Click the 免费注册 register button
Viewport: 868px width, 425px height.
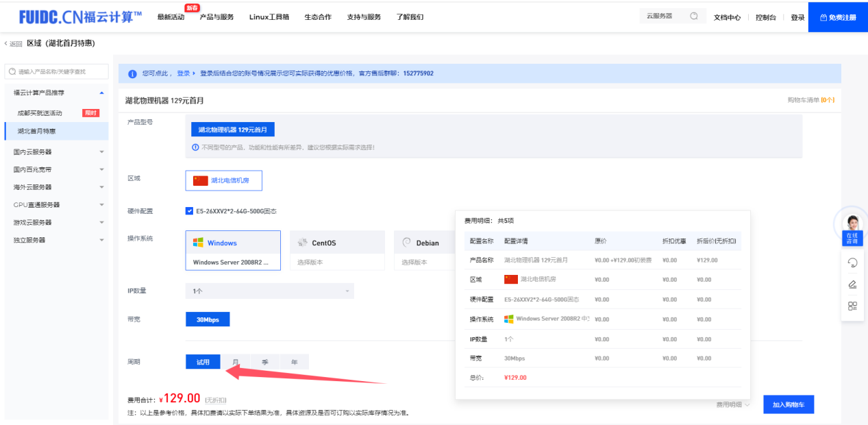coord(838,17)
